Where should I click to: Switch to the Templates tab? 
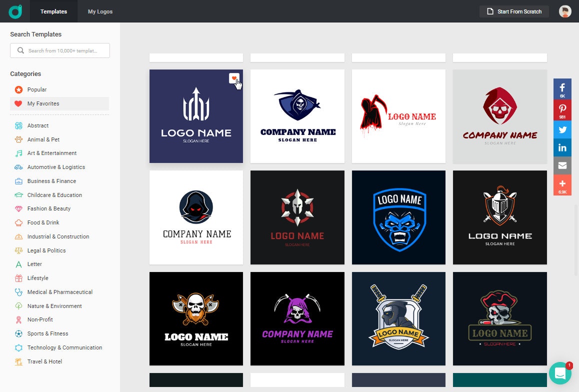[x=53, y=11]
